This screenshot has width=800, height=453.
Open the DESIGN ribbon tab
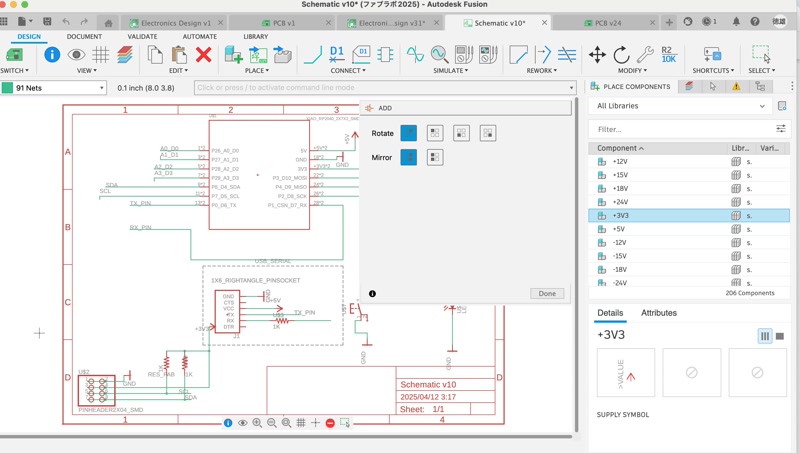click(29, 37)
